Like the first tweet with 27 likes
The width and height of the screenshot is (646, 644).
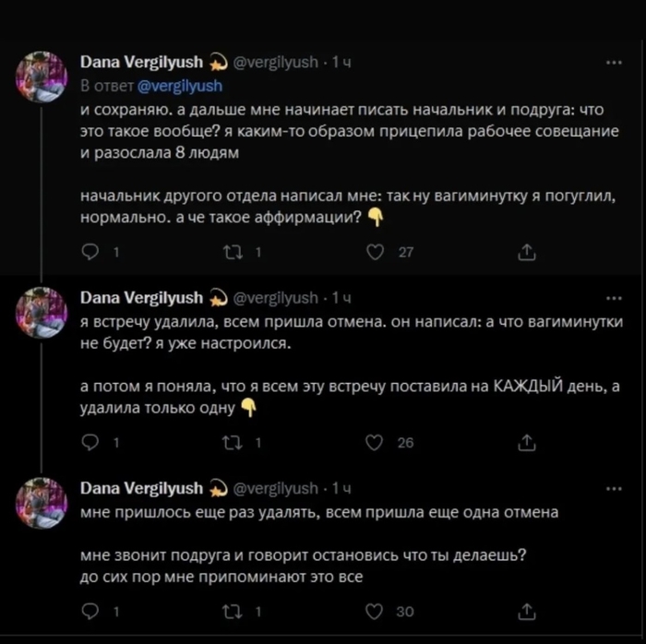point(375,252)
